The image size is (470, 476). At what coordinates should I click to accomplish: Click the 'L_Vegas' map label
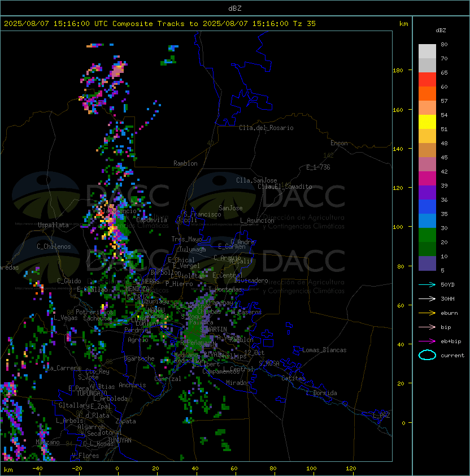point(65,318)
